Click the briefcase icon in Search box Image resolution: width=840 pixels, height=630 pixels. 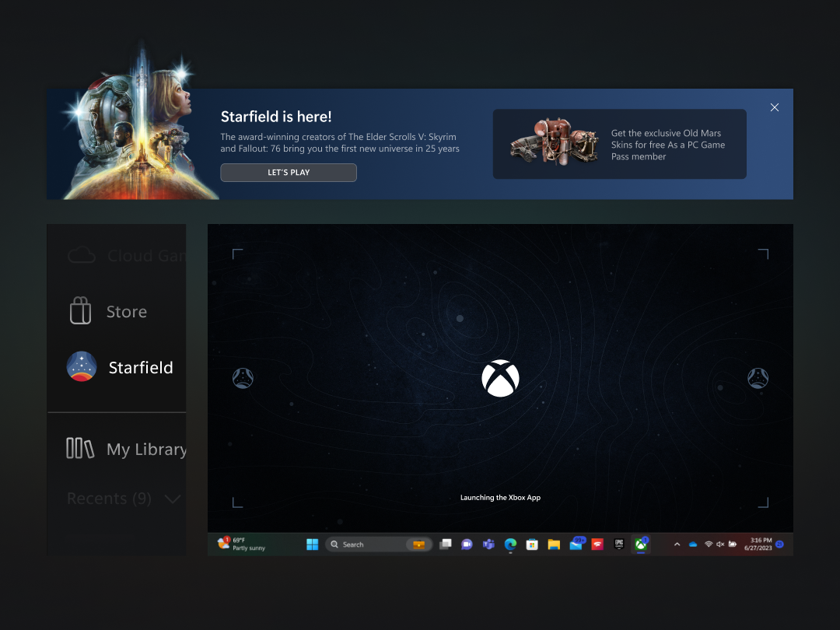click(418, 544)
